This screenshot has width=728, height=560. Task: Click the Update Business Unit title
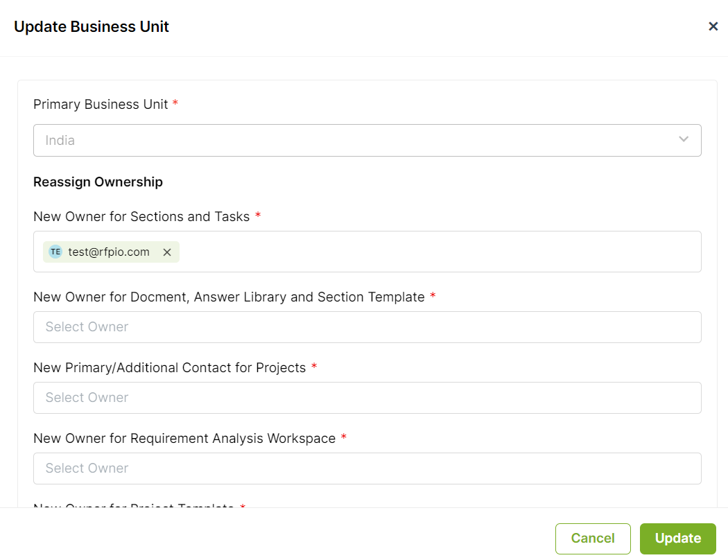[x=92, y=26]
